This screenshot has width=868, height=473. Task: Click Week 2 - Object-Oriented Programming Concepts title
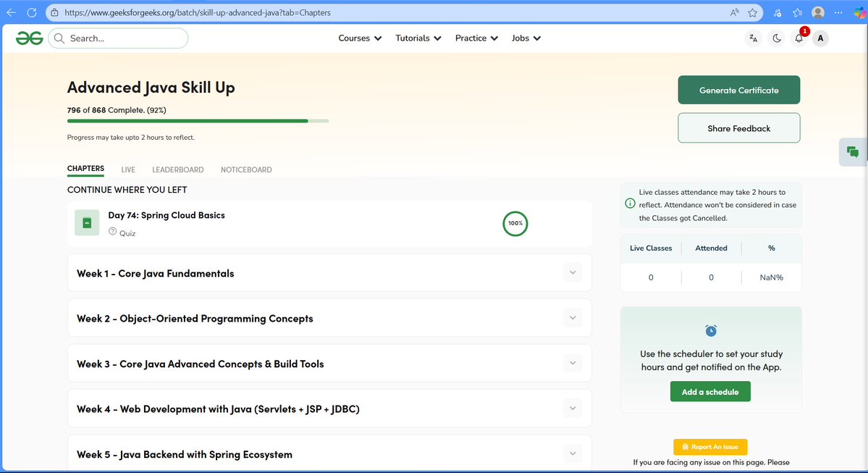pyautogui.click(x=195, y=319)
